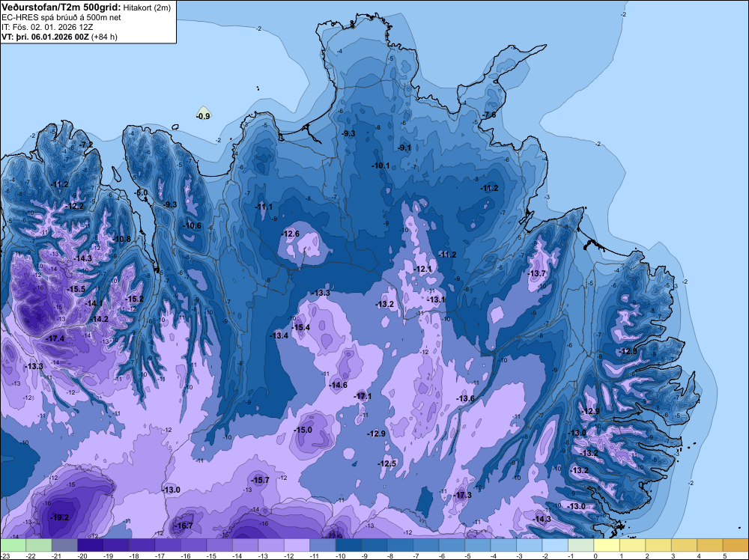749x560 pixels.
Task: Click the -13.7 temperature value
Action: [x=537, y=273]
